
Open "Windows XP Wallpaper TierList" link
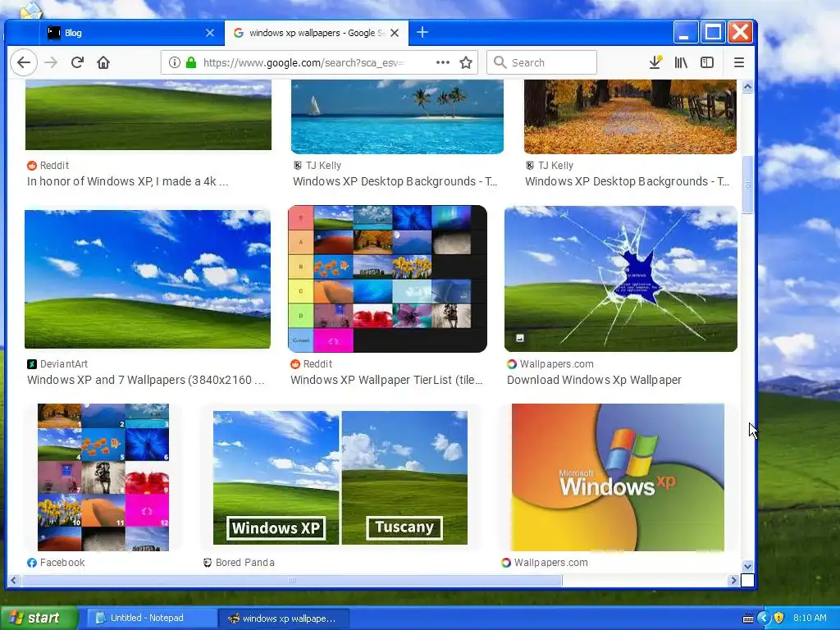pyautogui.click(x=386, y=380)
